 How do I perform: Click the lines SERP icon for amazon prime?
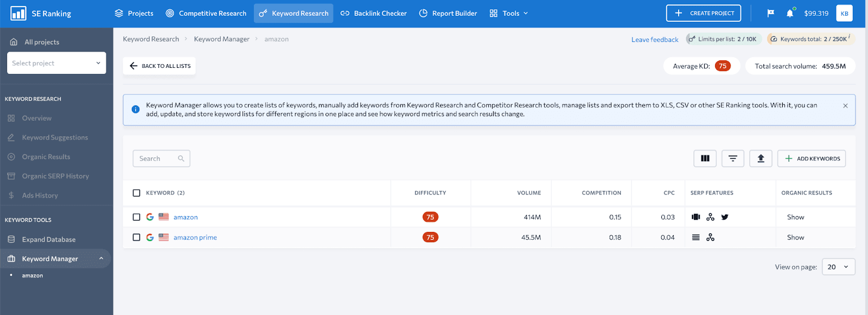[696, 237]
